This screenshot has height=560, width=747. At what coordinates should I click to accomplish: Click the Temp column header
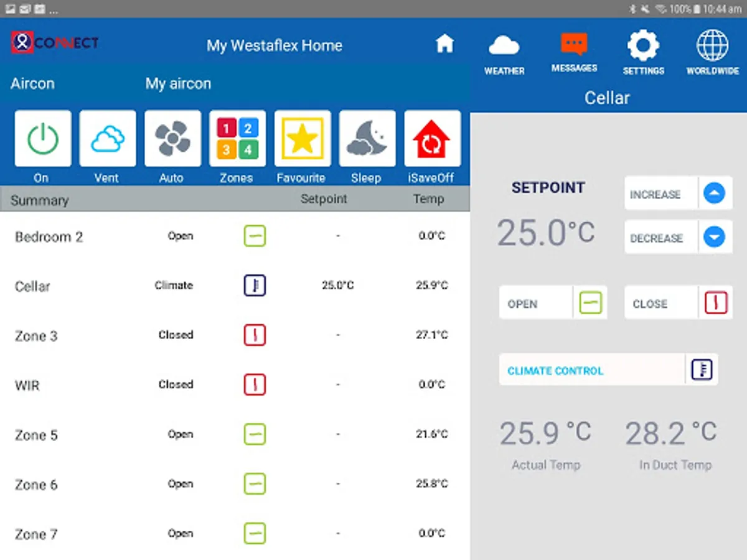point(428,199)
